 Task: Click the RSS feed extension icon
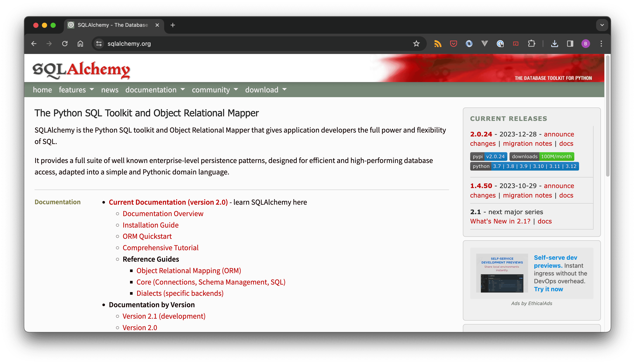tap(438, 43)
